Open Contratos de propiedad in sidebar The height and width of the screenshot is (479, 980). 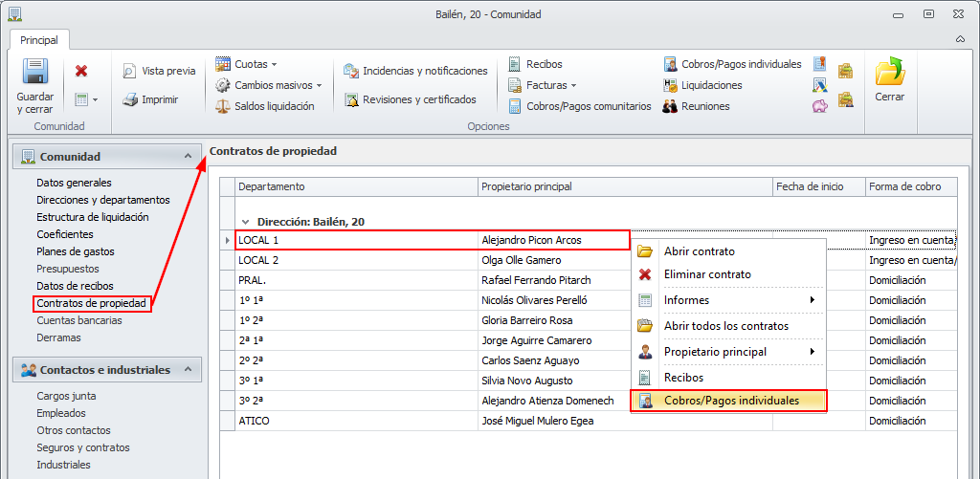pos(92,303)
